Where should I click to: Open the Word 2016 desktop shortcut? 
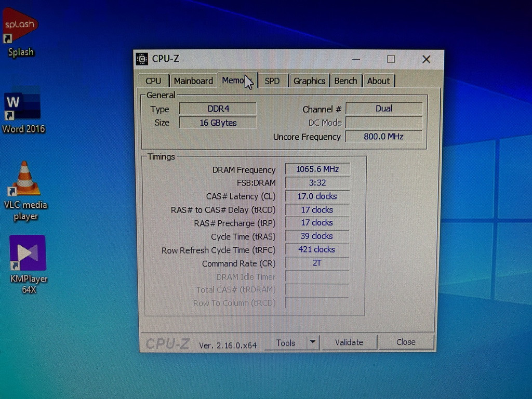click(22, 106)
